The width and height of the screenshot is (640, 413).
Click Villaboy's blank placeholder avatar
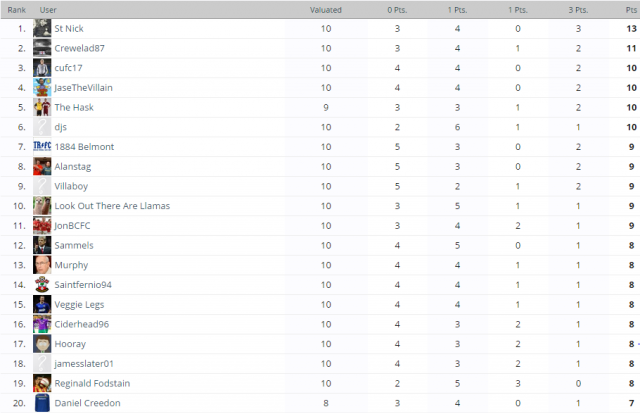coord(42,186)
